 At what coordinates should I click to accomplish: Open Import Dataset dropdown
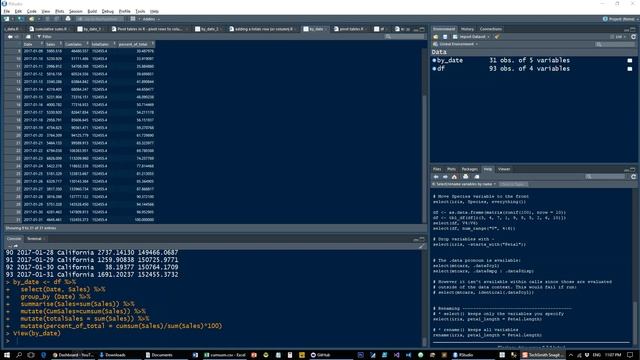point(471,37)
